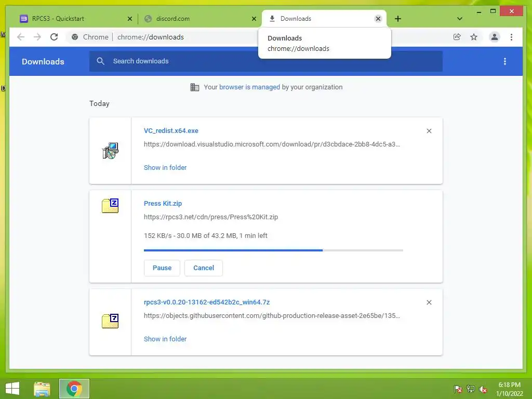532x399 pixels.
Task: Open the 'browser is managed' link
Action: coord(250,87)
